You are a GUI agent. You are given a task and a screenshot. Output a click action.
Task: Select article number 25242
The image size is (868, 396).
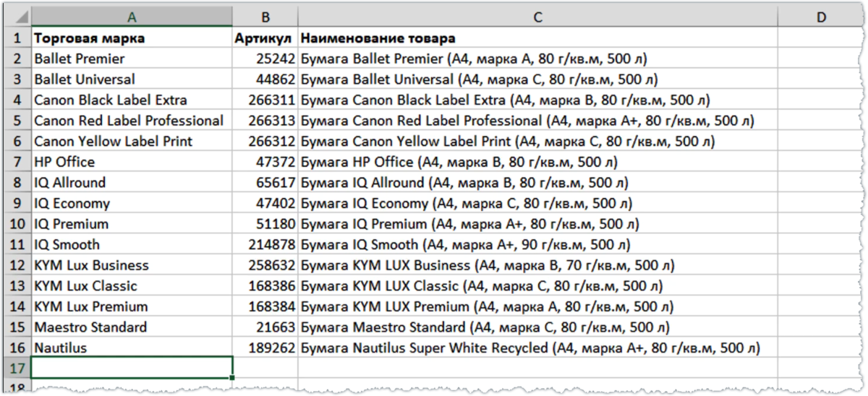coord(265,59)
